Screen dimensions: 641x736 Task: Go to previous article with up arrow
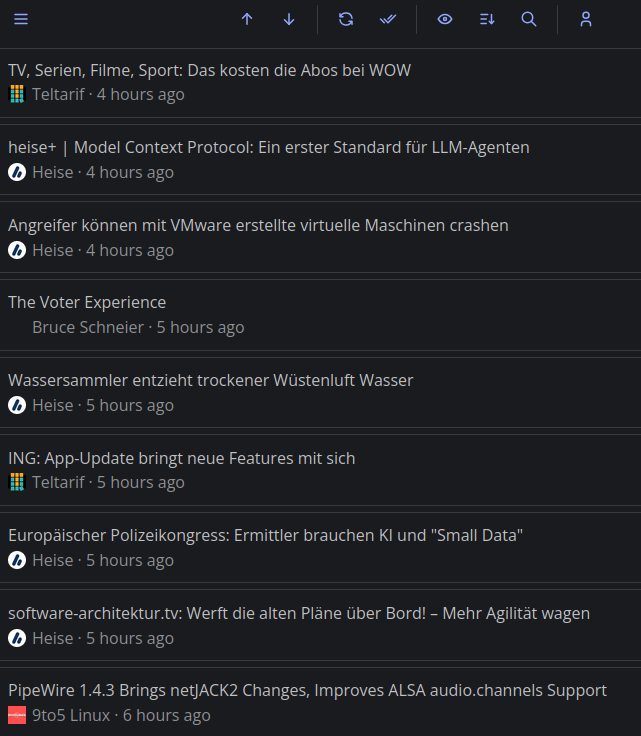(247, 19)
